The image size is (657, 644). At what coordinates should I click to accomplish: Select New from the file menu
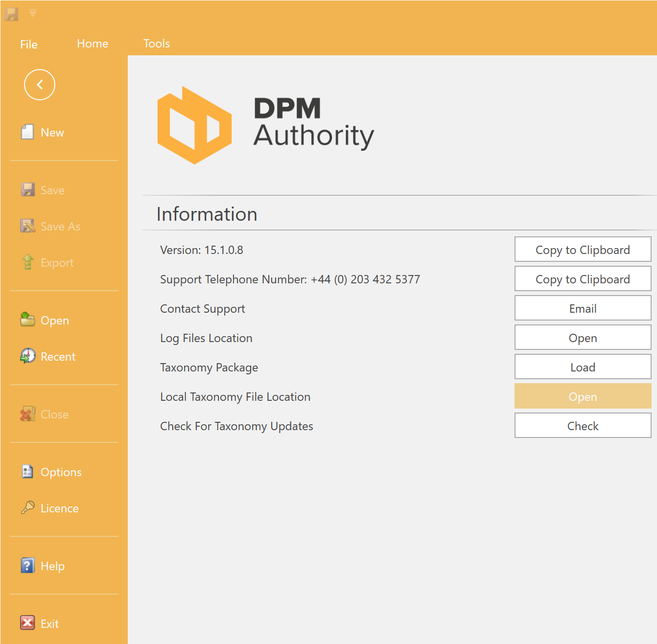point(52,133)
